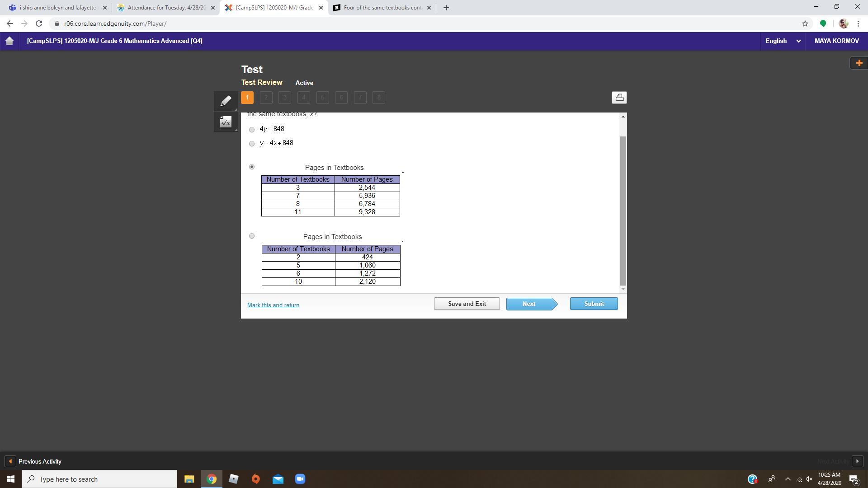Select the y = 4x + 848 option
The height and width of the screenshot is (488, 868).
pos(252,144)
